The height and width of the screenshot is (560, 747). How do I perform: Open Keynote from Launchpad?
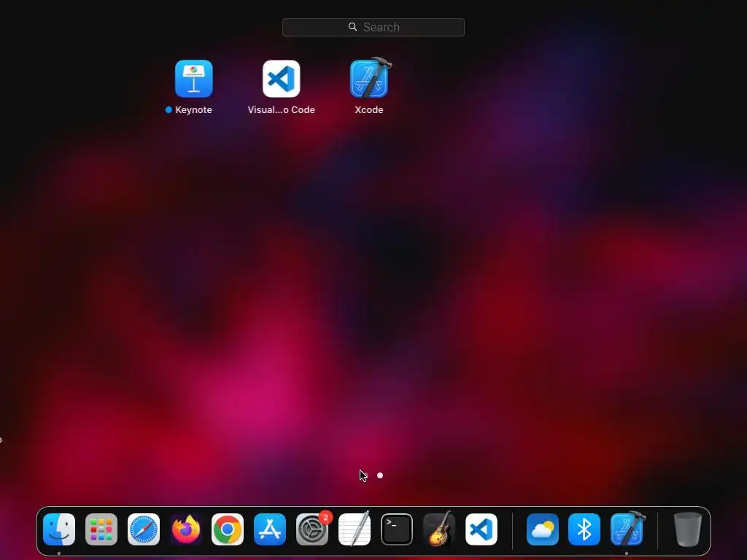(x=193, y=79)
